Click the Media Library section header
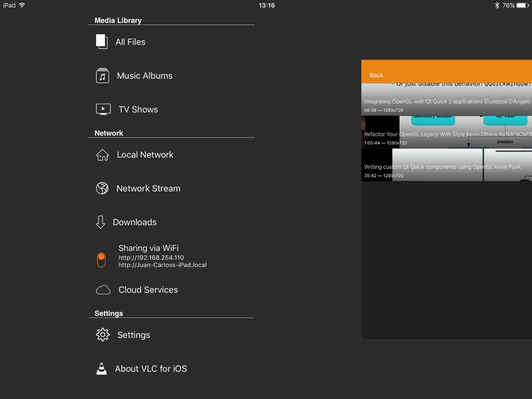The image size is (532, 399). 118,20
